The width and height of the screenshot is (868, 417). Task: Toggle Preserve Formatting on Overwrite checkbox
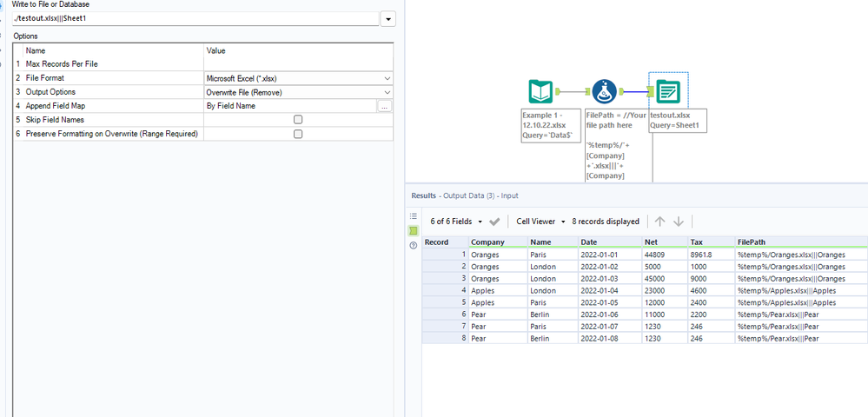pos(298,134)
